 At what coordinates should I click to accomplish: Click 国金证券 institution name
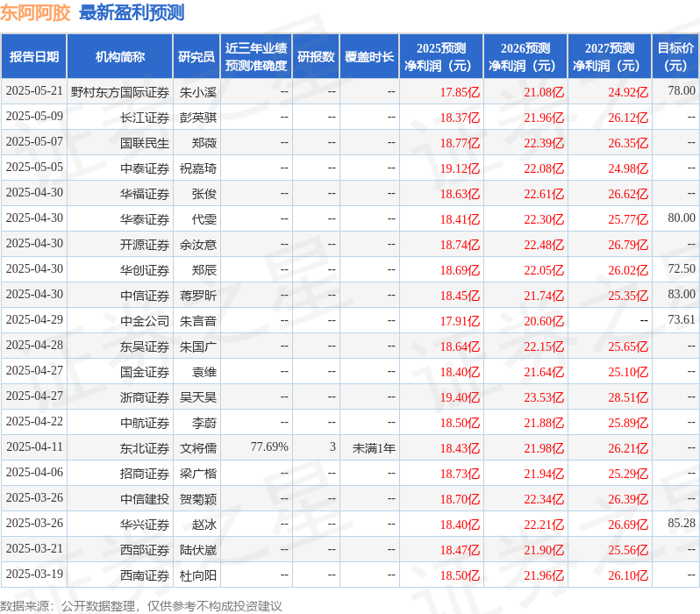pos(144,373)
